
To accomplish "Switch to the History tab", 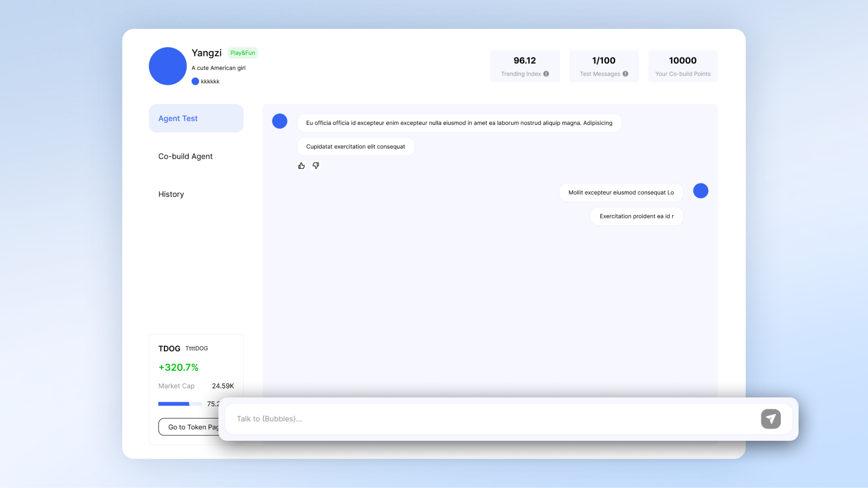I will (x=171, y=194).
